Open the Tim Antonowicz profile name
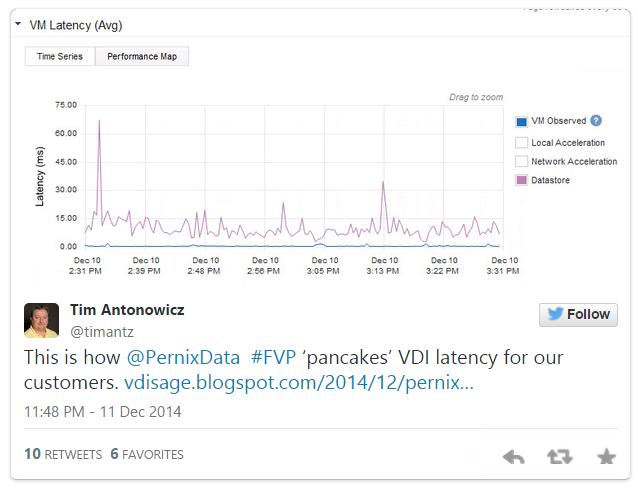Viewport: 638px width, 488px height. click(x=127, y=310)
